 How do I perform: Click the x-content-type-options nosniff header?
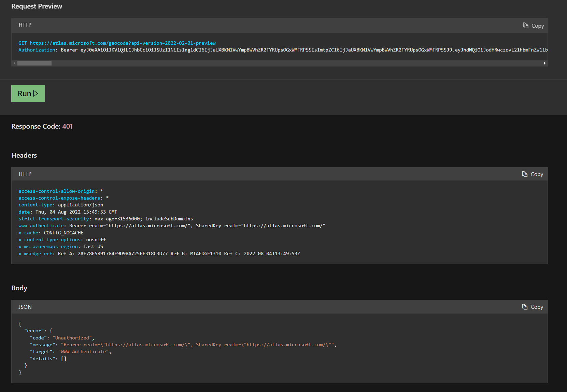[x=62, y=239]
